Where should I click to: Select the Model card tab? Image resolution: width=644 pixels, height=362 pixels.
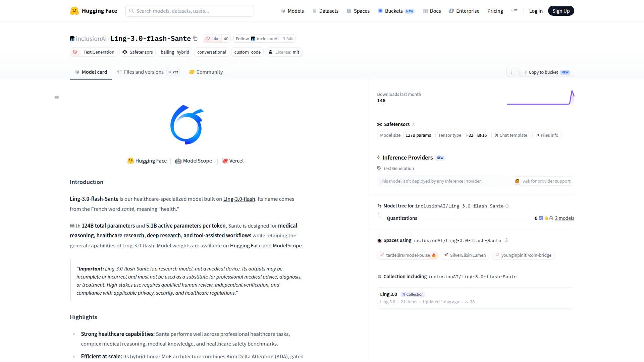pyautogui.click(x=91, y=72)
